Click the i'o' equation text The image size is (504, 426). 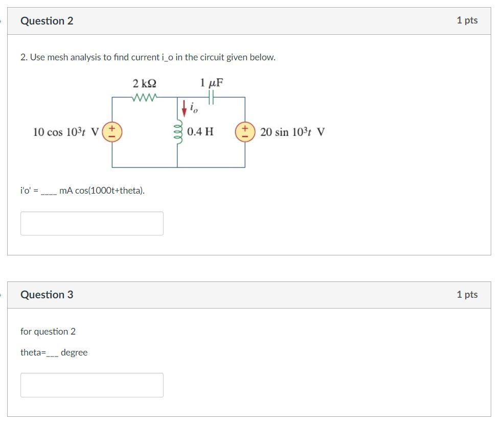82,191
